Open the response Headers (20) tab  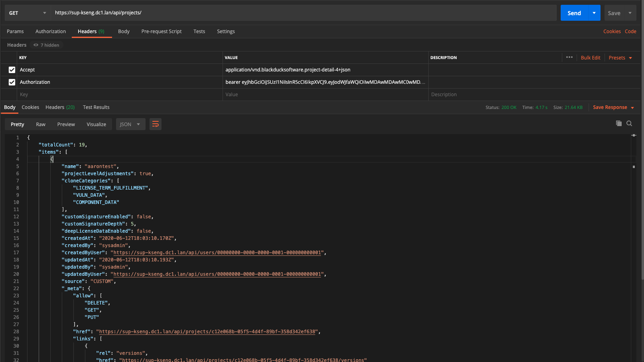click(60, 107)
